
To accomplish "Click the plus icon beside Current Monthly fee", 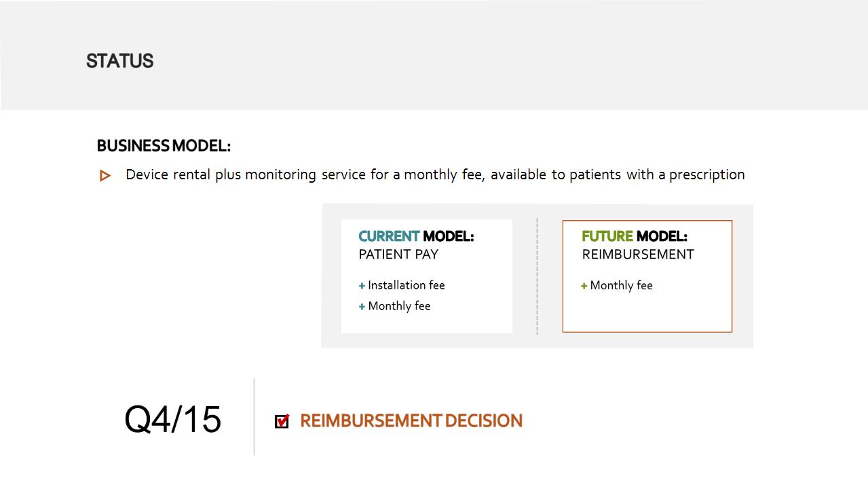I will [x=362, y=307].
